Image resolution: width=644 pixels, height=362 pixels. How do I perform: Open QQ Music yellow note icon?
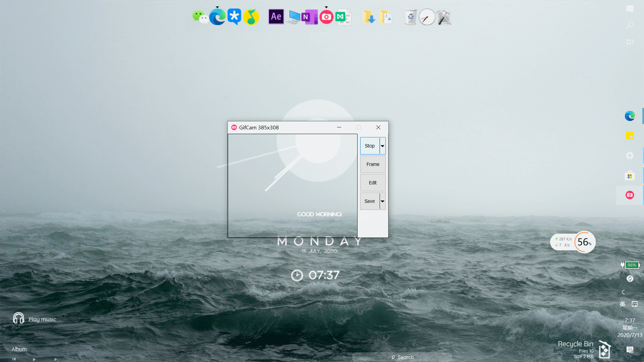(x=251, y=17)
